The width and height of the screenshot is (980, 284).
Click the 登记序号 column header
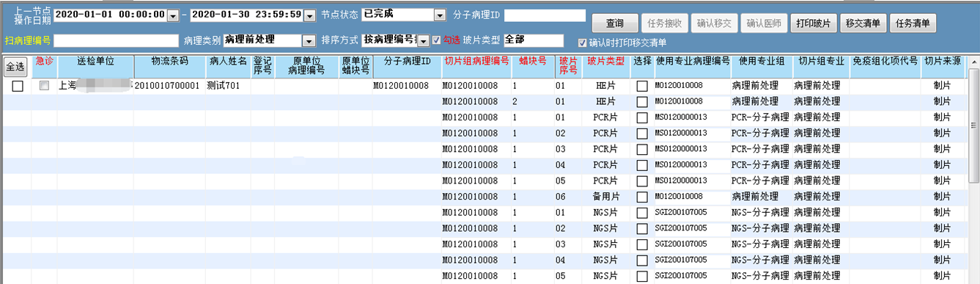click(262, 66)
